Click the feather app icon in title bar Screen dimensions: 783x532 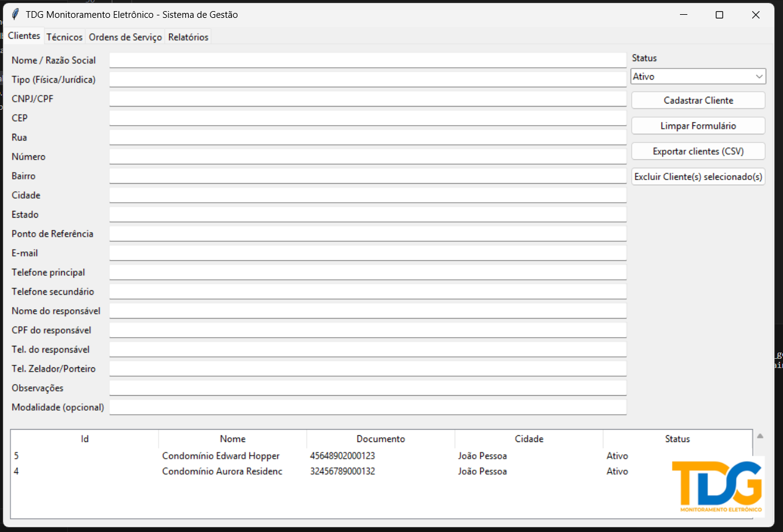[15, 15]
